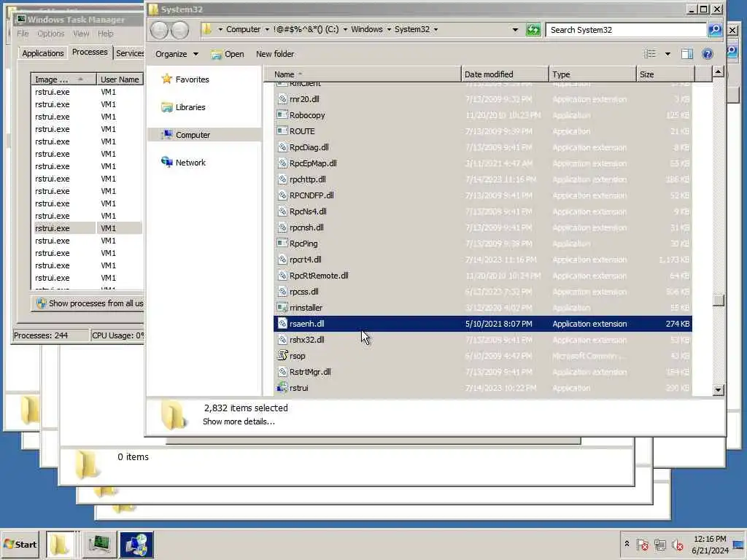Open the View menu in Task Manager
Screen dimensions: 747x560
(x=81, y=34)
